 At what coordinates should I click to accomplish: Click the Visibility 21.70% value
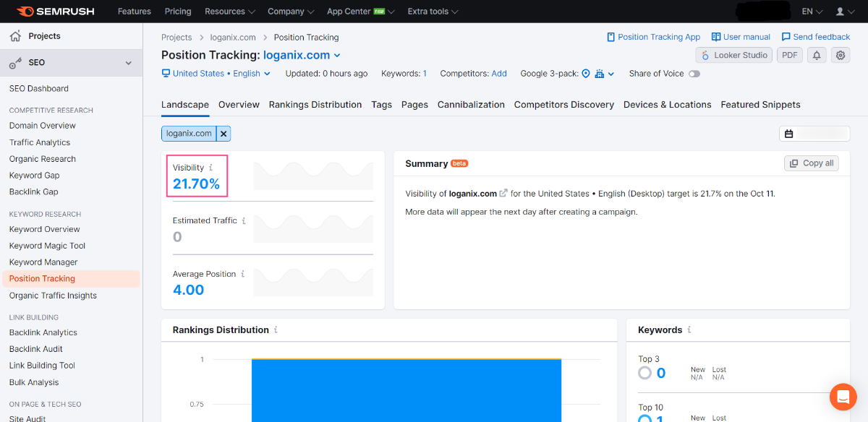click(196, 184)
